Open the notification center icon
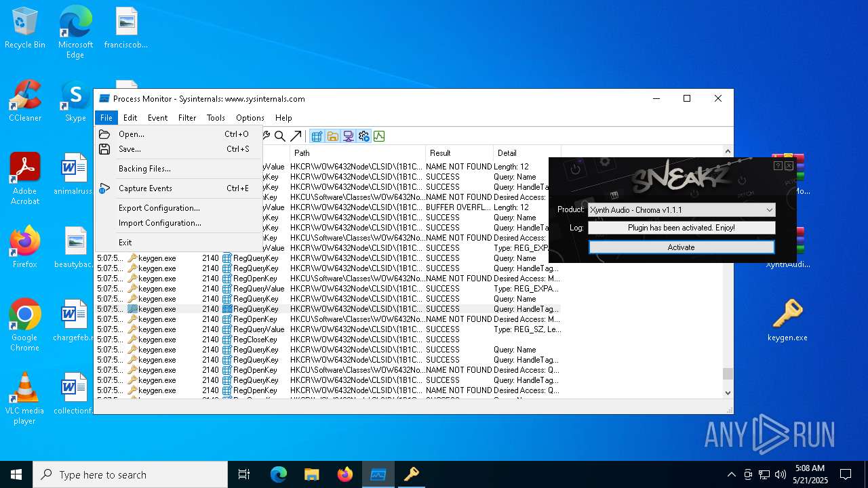 [846, 474]
